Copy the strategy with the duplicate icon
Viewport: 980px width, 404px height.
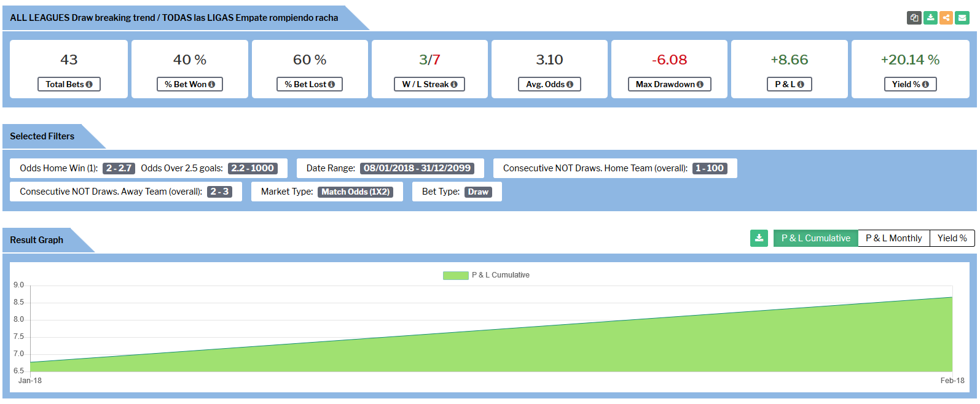point(914,18)
